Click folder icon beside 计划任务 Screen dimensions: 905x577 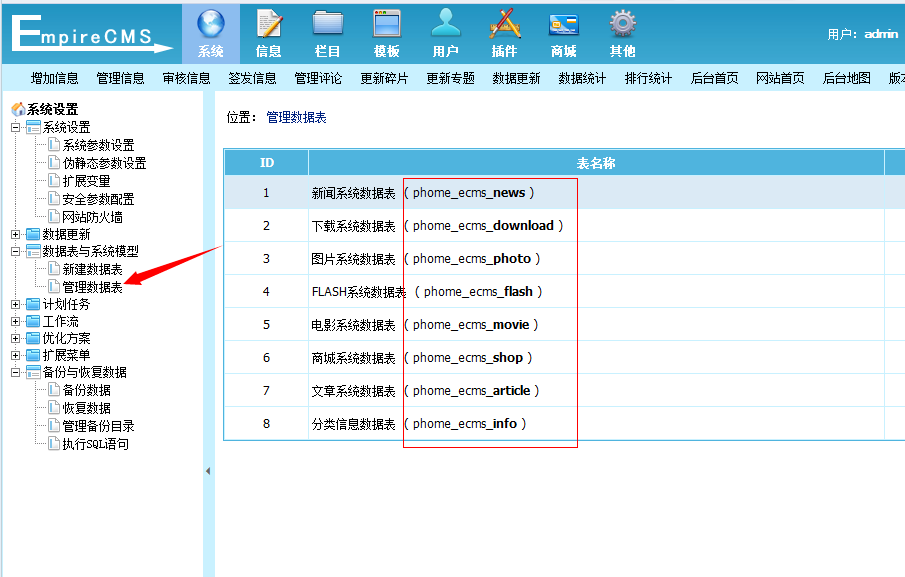(33, 304)
